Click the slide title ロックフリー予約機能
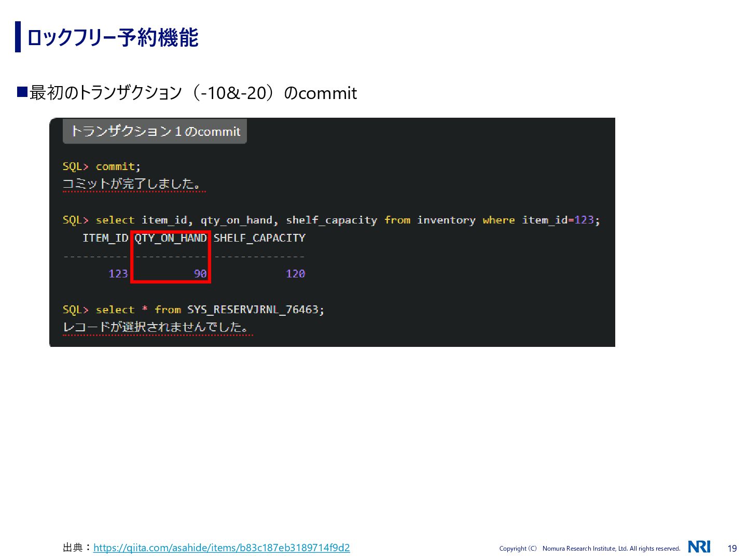The height and width of the screenshot is (560, 747). point(113,37)
